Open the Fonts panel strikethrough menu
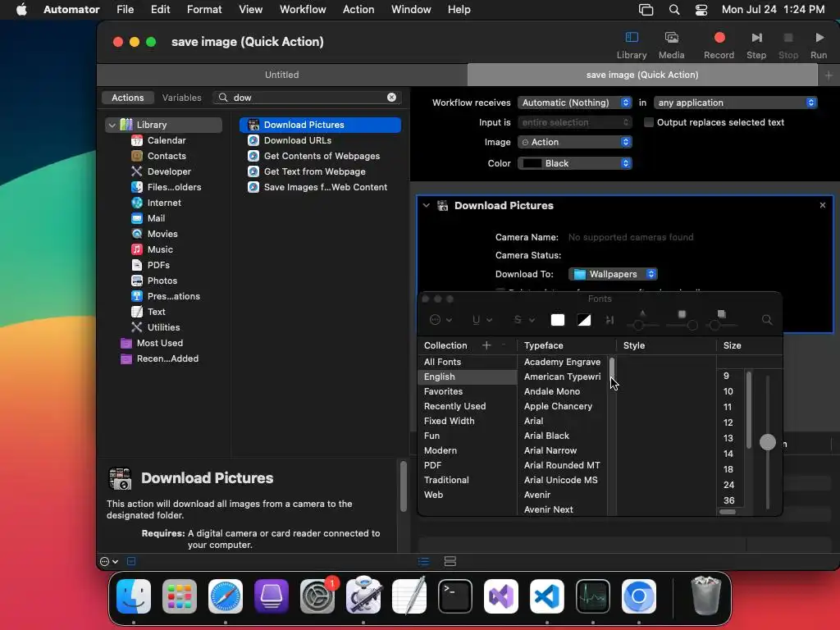 pyautogui.click(x=524, y=320)
